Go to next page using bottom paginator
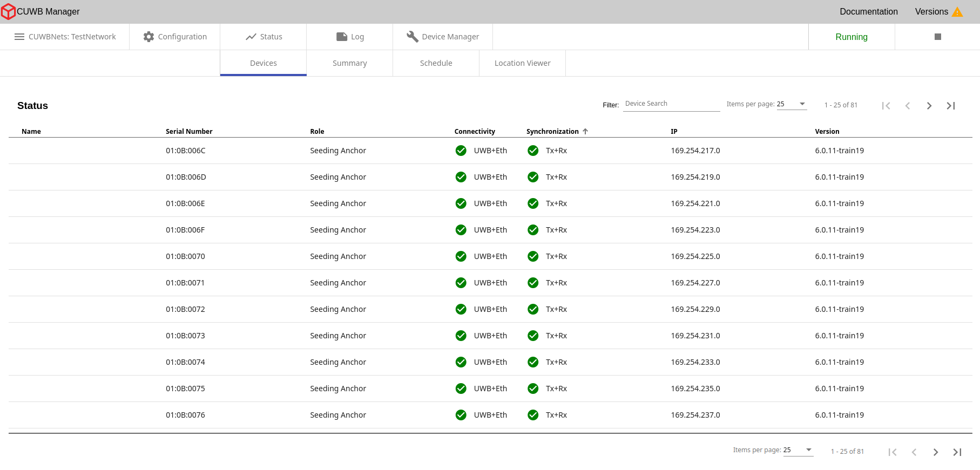The image size is (980, 470). pyautogui.click(x=935, y=452)
